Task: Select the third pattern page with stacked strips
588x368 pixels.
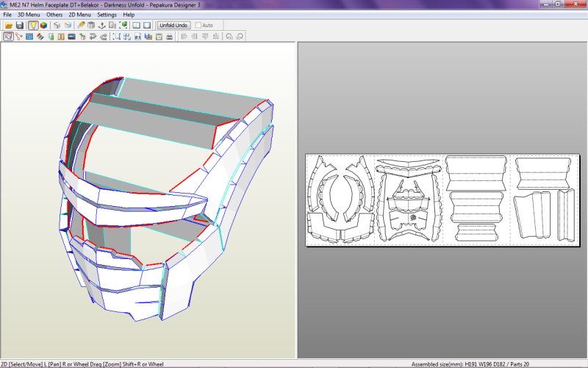Action: pos(476,199)
